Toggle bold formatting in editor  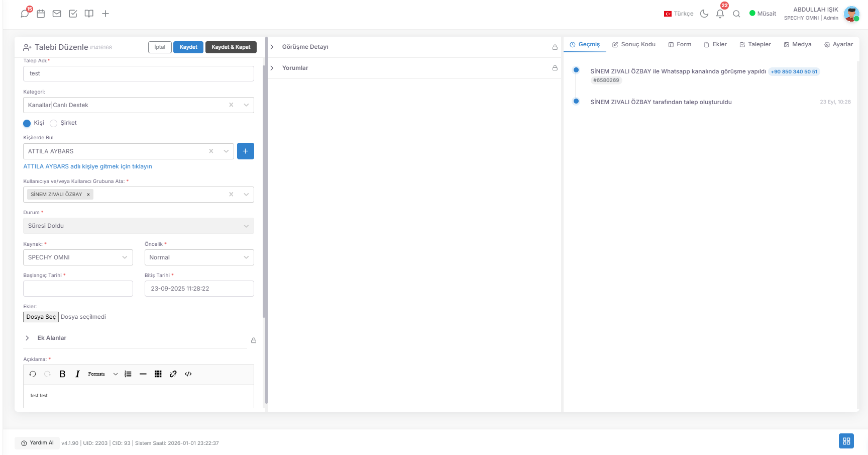pos(63,374)
